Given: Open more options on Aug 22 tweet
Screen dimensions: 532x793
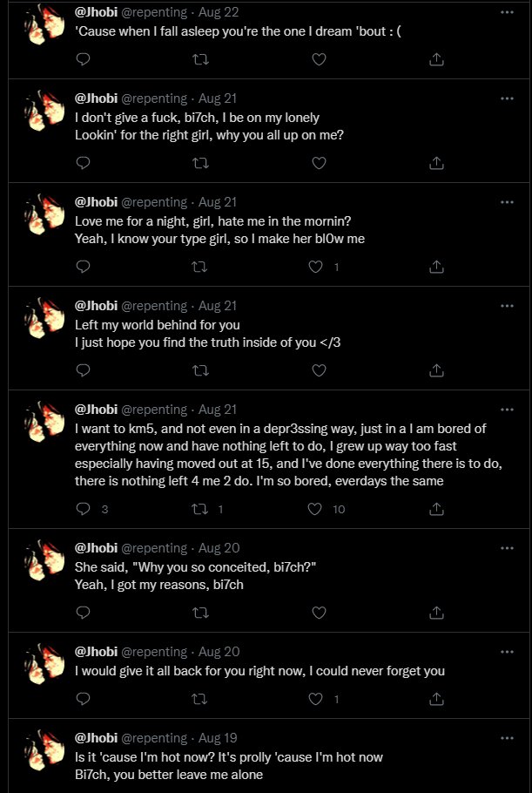Looking at the screenshot, I should pos(507,13).
